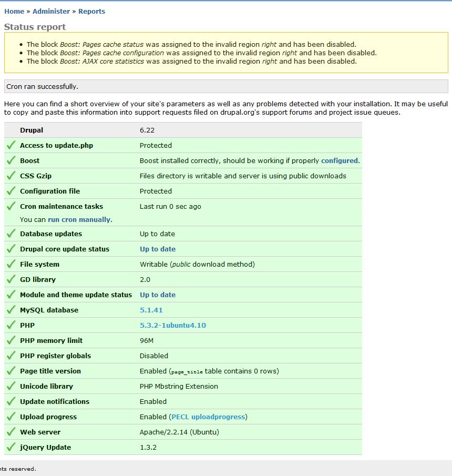
Task: Open the PHP 5.3.2-1ubuntu4.10 link
Action: pos(172,325)
